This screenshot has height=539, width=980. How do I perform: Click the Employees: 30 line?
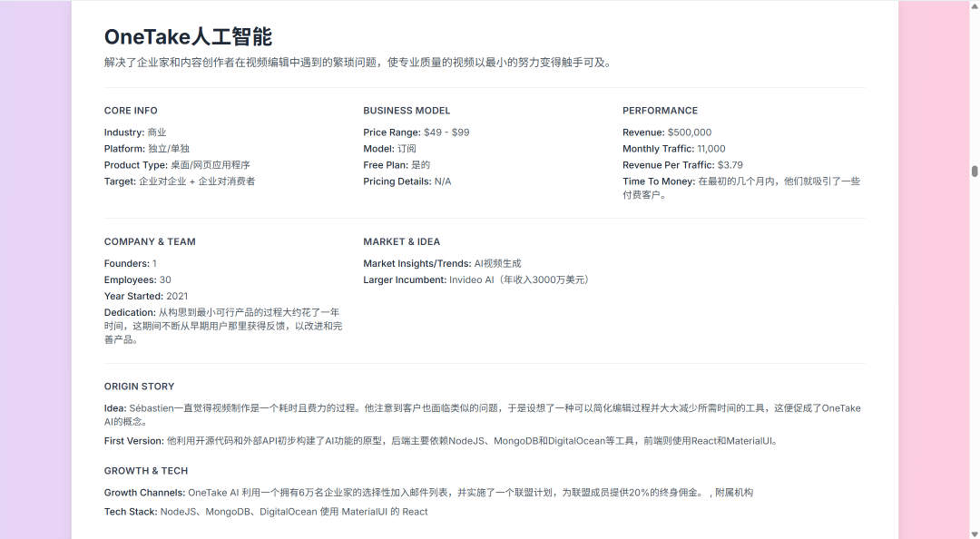click(x=138, y=280)
